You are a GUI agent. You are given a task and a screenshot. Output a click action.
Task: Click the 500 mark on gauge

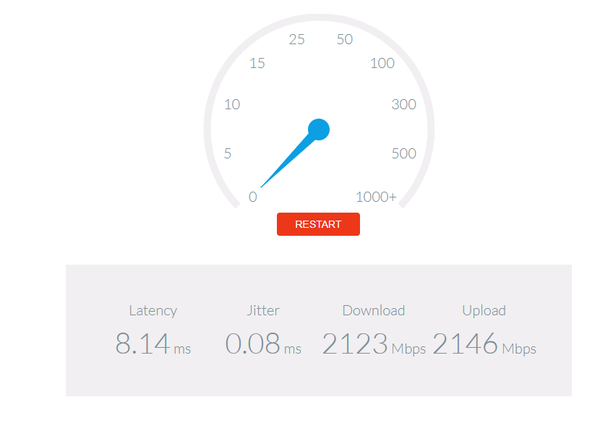point(404,153)
